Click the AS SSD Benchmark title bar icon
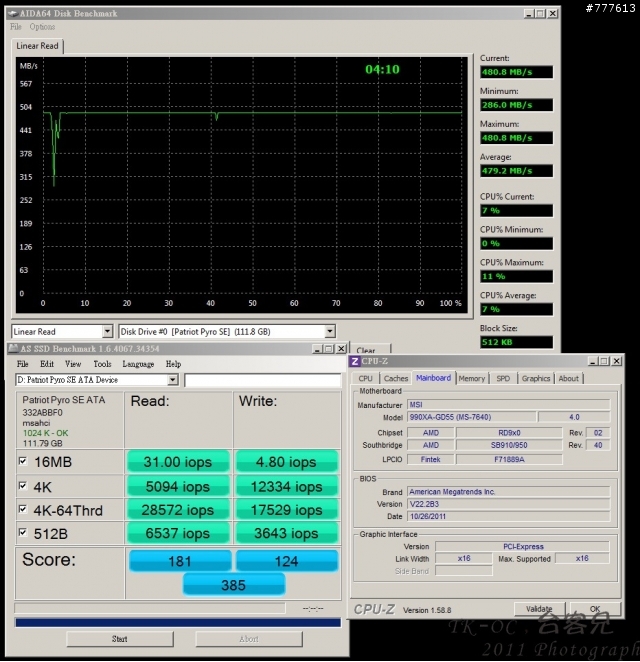 click(12, 349)
